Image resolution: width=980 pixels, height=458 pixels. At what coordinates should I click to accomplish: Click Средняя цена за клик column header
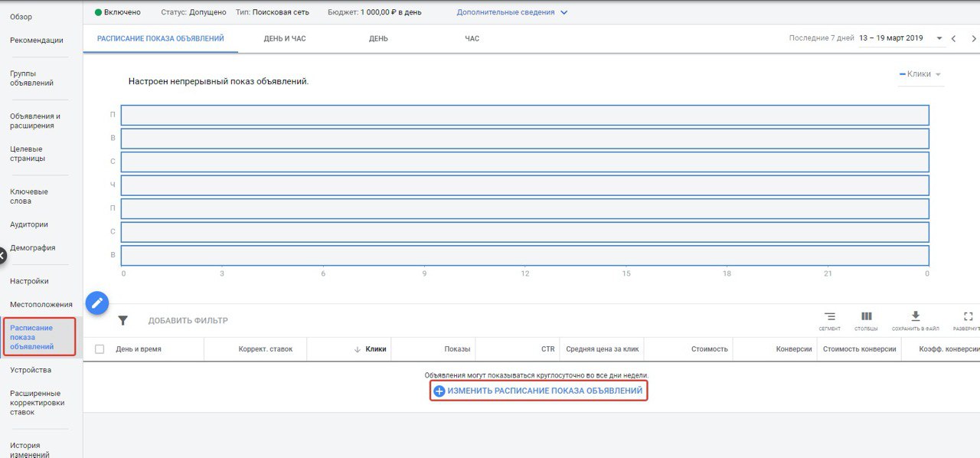[602, 349]
